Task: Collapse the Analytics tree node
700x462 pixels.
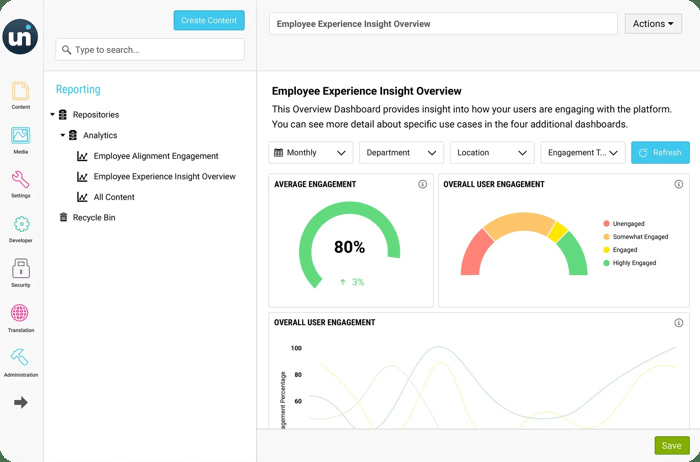Action: click(62, 135)
